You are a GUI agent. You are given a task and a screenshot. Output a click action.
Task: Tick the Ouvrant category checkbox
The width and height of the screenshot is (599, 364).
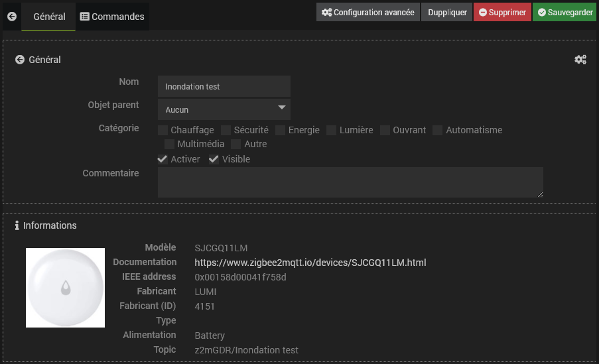[x=385, y=130]
